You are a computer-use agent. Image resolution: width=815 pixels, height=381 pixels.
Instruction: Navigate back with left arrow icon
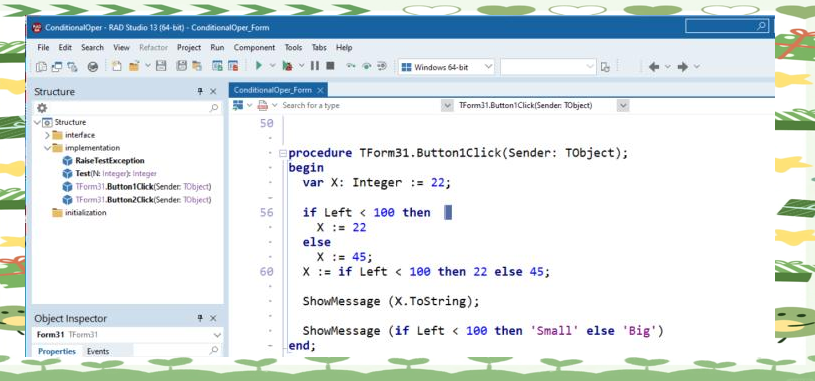tap(654, 67)
